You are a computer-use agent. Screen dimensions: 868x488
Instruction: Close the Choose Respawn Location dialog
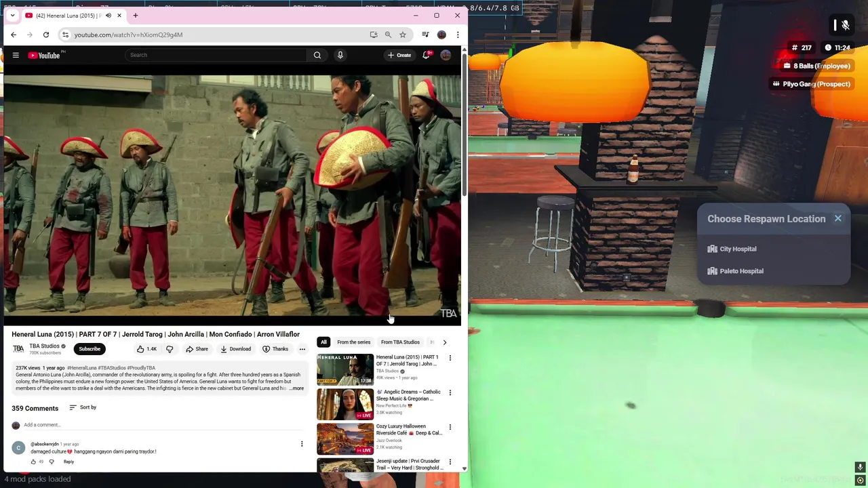point(838,218)
